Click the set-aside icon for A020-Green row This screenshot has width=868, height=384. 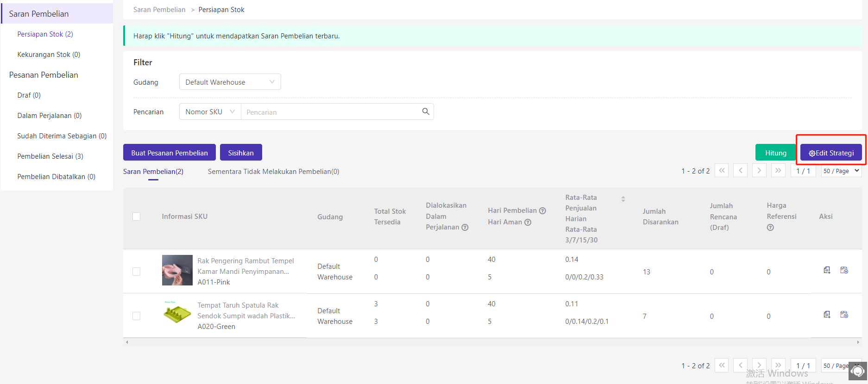click(x=844, y=315)
